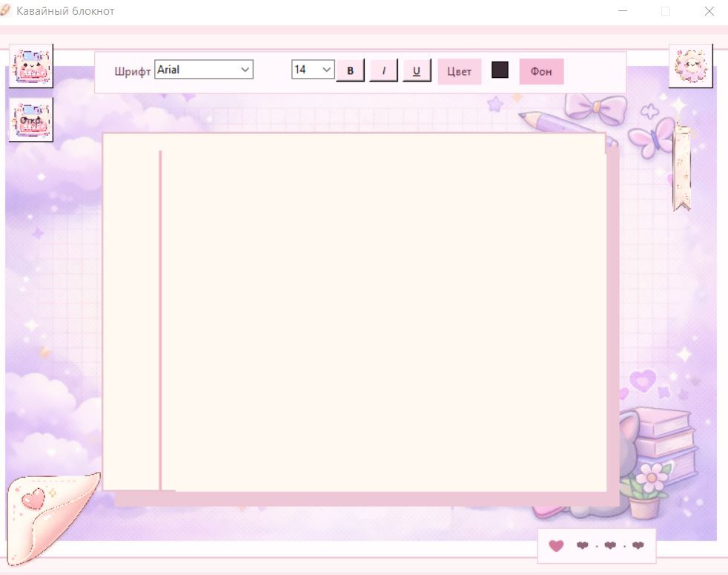This screenshot has width=728, height=575.
Task: Click the 'Откр.' open file button
Action: click(x=31, y=120)
